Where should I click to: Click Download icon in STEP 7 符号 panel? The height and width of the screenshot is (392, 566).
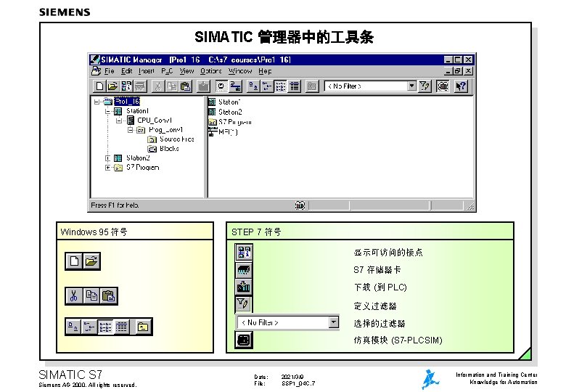(244, 287)
